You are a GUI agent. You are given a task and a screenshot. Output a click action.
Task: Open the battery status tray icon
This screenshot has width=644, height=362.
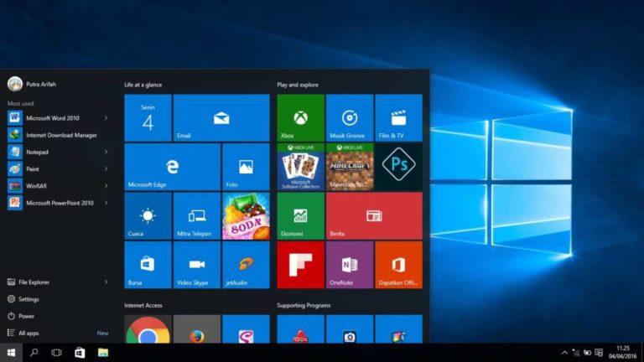[x=587, y=353]
